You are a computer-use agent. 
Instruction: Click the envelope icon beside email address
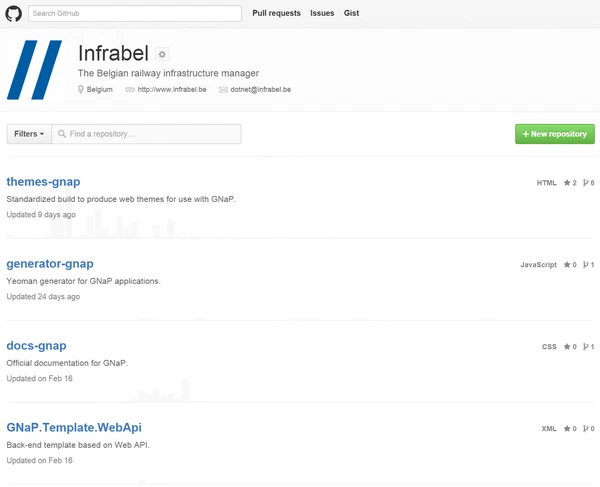[x=223, y=90]
